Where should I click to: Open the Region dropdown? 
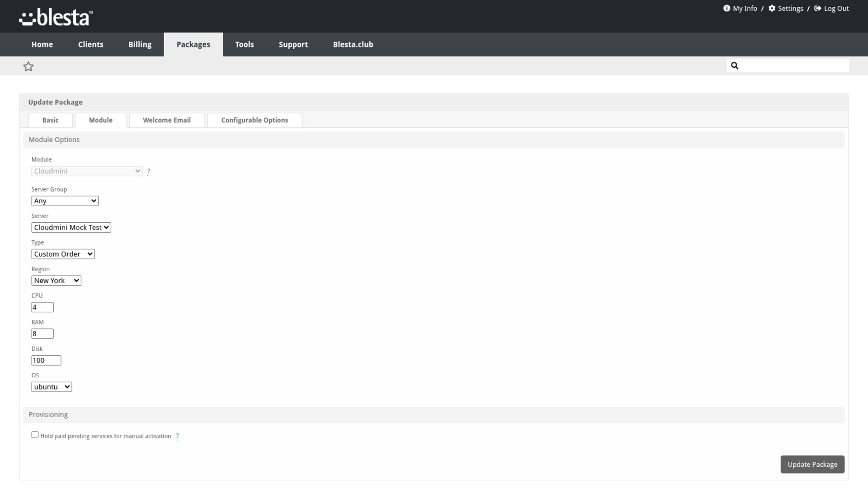57,281
